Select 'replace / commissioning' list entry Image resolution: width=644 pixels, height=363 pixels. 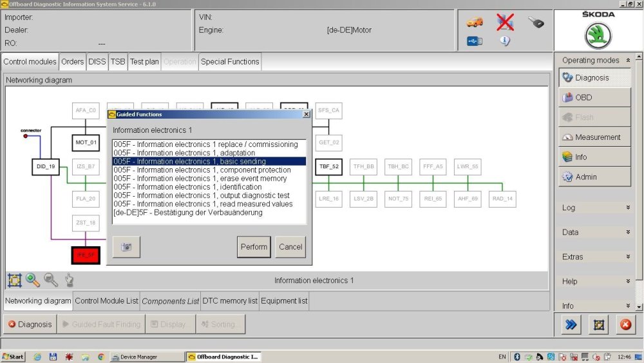[x=209, y=144]
